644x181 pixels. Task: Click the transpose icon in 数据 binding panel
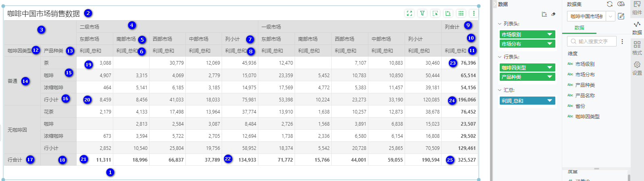[544, 14]
